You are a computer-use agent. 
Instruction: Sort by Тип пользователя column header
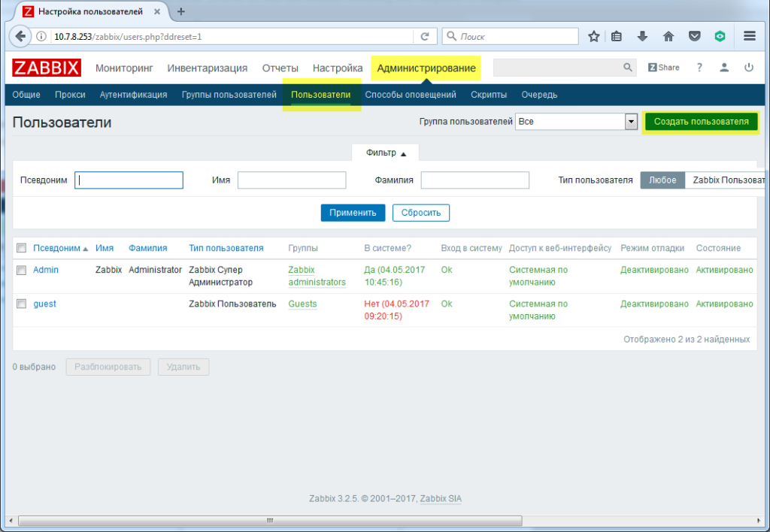pyautogui.click(x=226, y=248)
